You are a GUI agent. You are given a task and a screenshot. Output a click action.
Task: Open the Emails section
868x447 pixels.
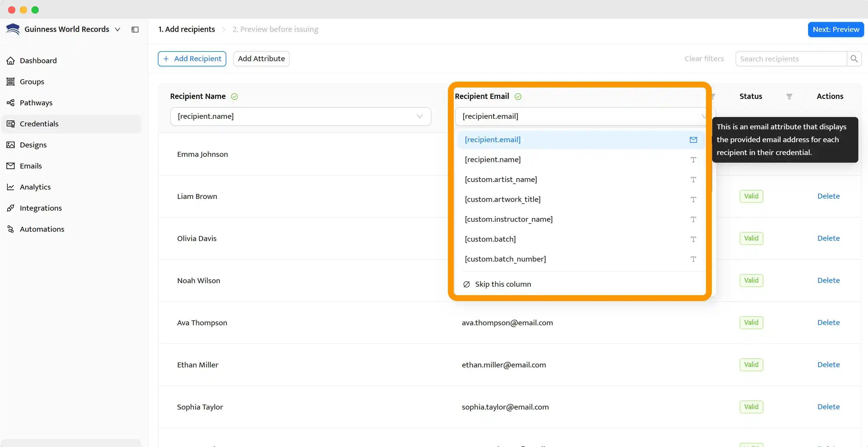click(30, 166)
